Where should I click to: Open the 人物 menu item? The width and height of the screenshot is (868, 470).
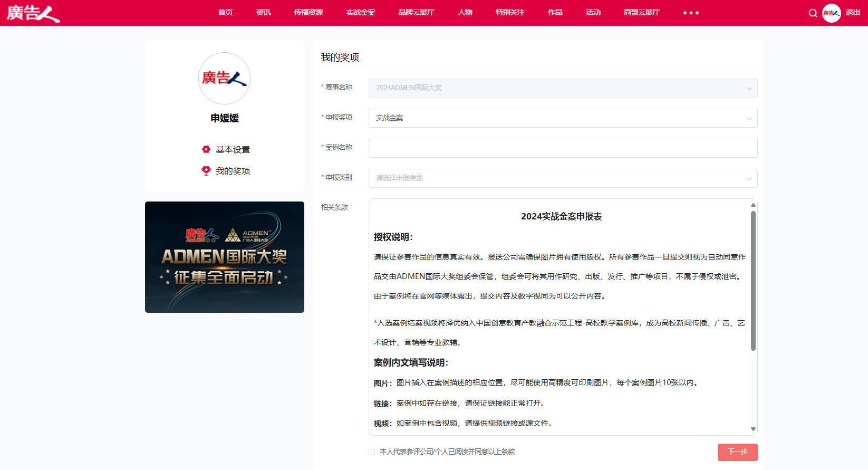point(465,13)
